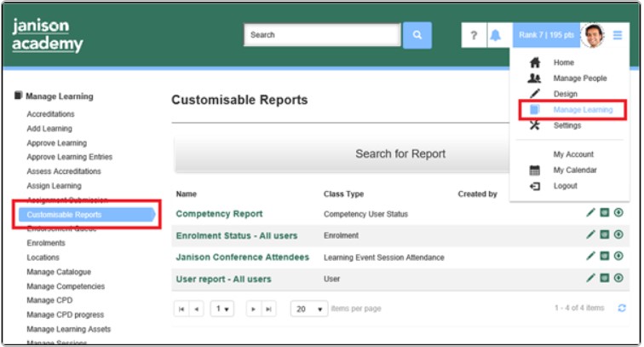Click the janison academy logo
This screenshot has height=347, width=644.
point(47,35)
